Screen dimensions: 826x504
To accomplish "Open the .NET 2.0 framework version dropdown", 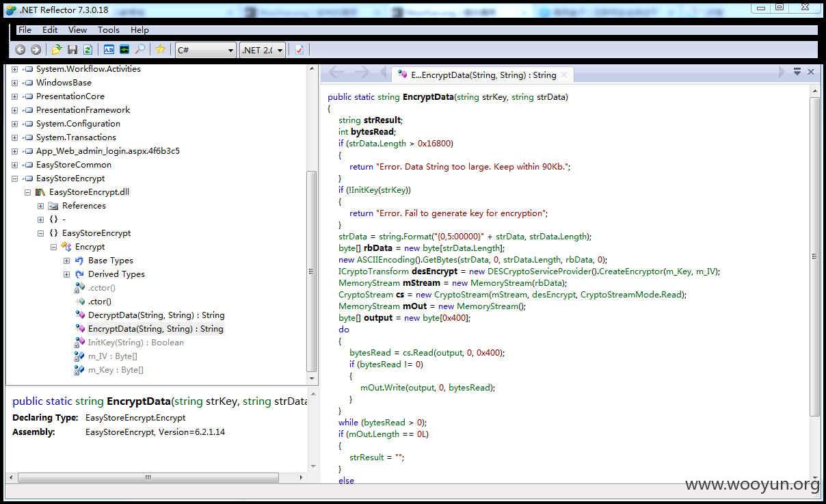I will [263, 50].
